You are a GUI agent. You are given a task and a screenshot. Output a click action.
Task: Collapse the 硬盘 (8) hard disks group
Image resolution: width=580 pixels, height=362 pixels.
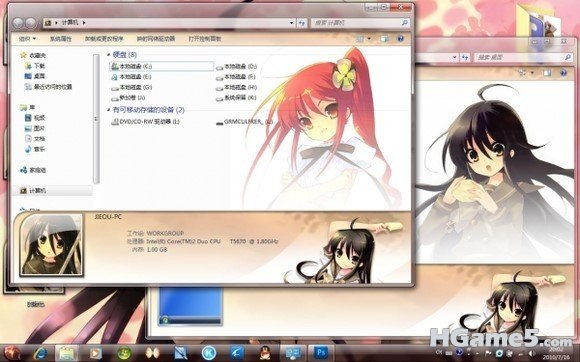[x=109, y=55]
